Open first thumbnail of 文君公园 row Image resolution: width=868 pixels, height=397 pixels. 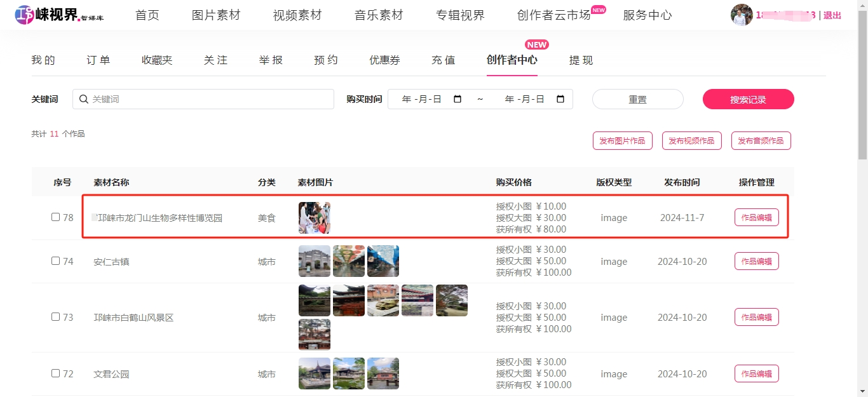[315, 373]
